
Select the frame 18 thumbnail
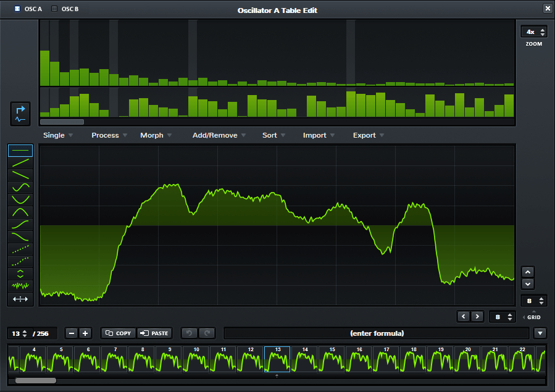point(414,358)
